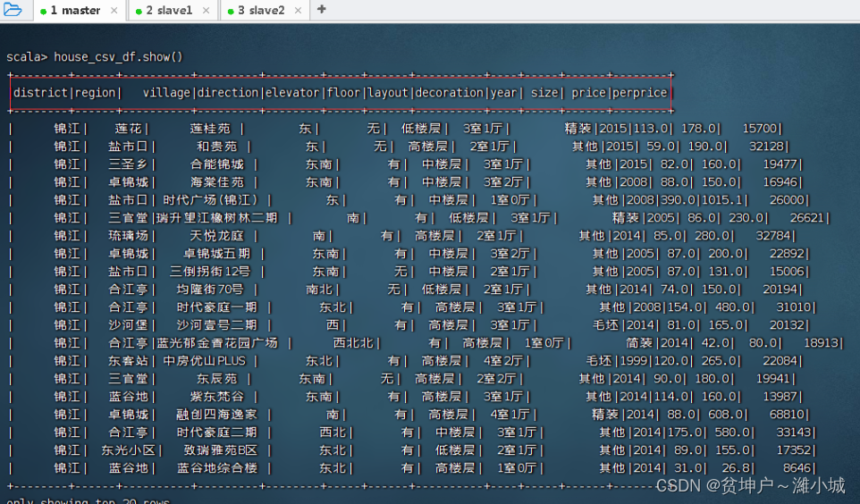Click the village cell 东辰苑
The image size is (860, 504).
(216, 378)
